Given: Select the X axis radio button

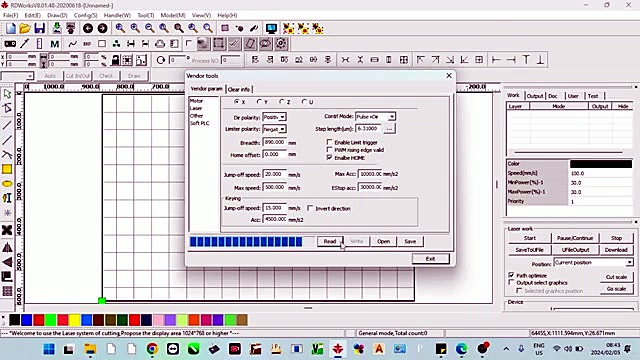Looking at the screenshot, I should click(x=237, y=102).
